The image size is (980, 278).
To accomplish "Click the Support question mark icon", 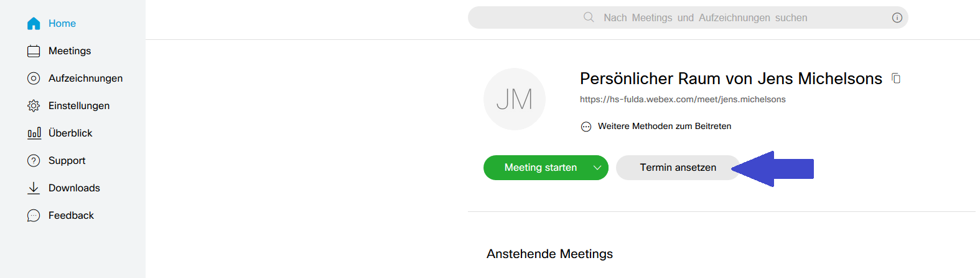I will pos(34,161).
